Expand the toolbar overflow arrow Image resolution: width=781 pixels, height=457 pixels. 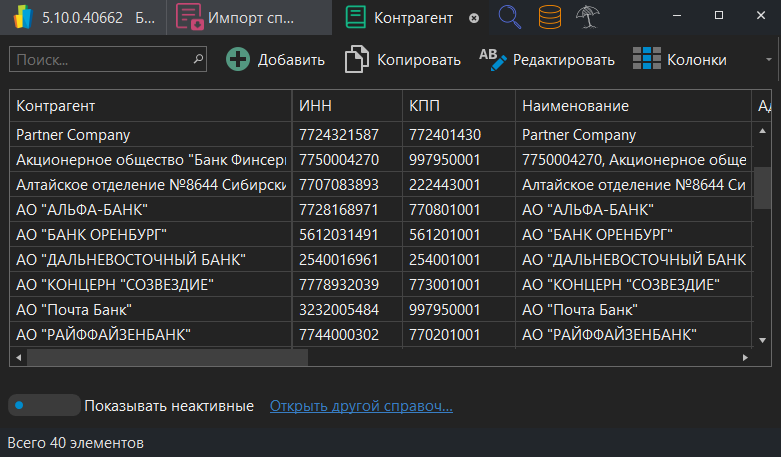coord(769,60)
